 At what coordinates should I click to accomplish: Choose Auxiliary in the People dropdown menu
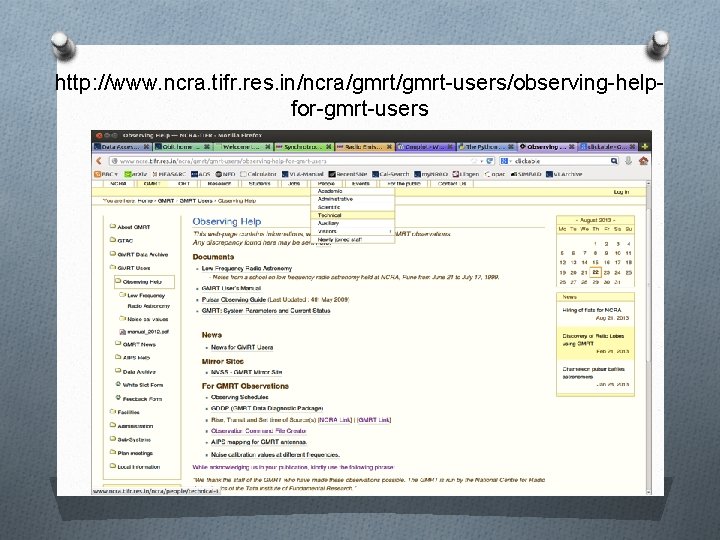pyautogui.click(x=353, y=223)
